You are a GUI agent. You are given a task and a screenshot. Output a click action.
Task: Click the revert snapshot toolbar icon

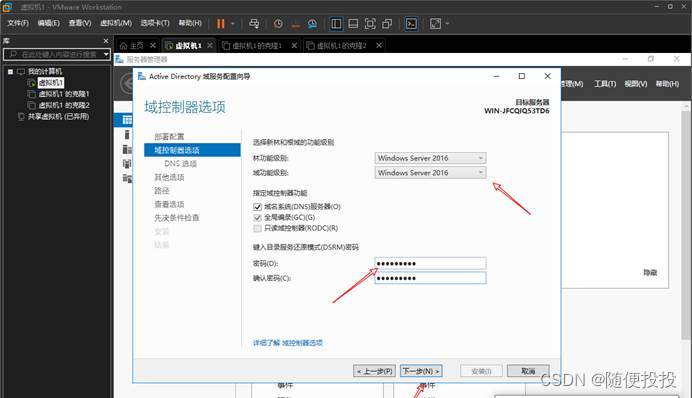(295, 24)
